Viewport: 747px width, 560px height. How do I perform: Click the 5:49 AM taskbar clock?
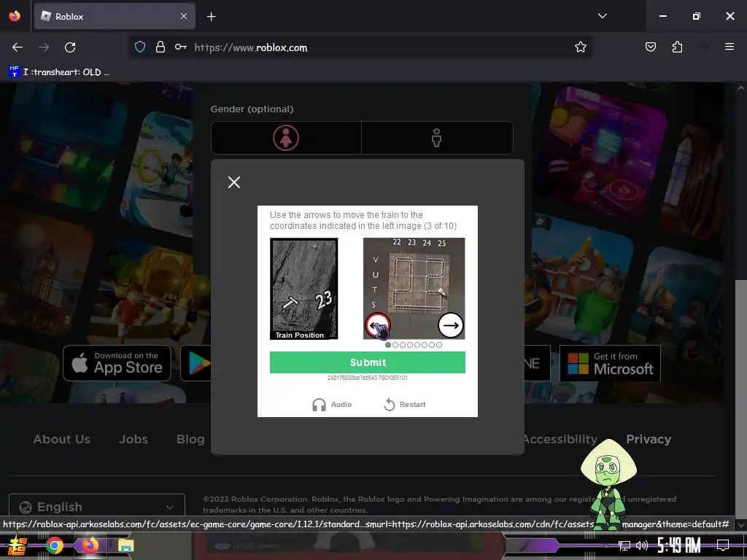pyautogui.click(x=679, y=545)
